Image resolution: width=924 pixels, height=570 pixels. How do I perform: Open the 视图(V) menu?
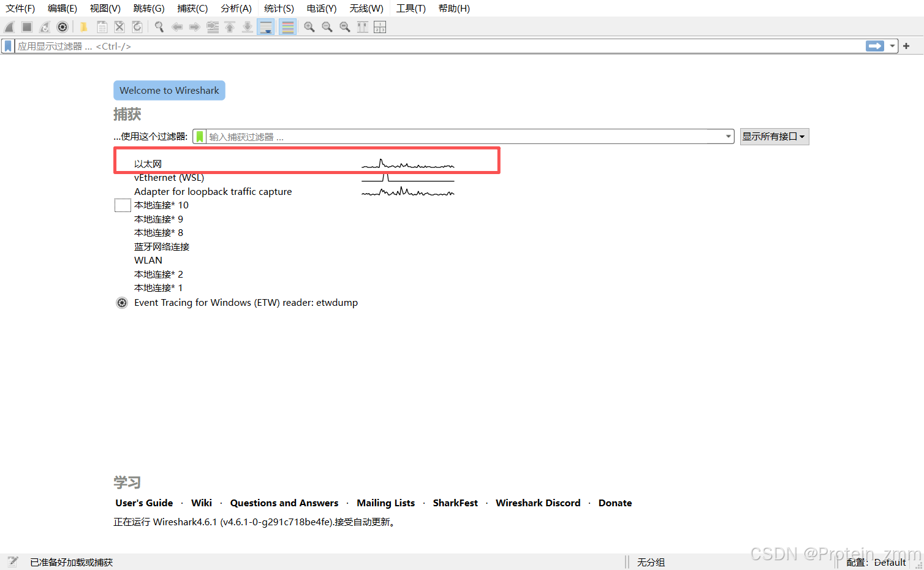click(105, 9)
